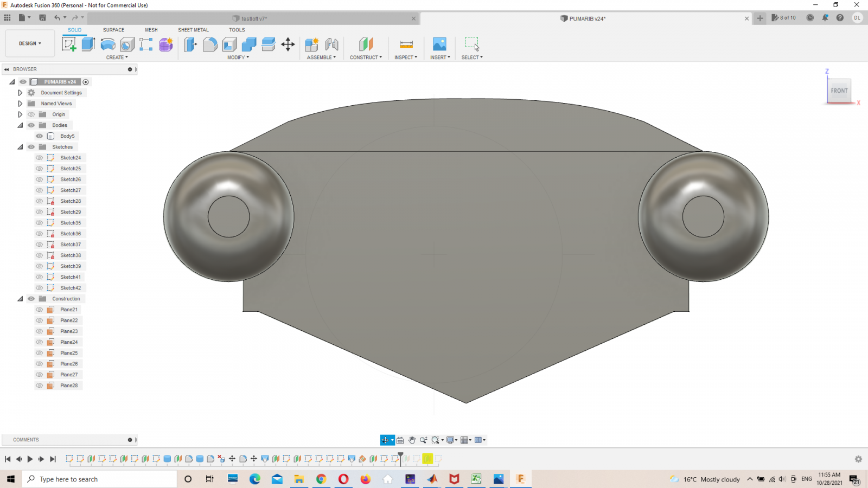Image resolution: width=868 pixels, height=488 pixels.
Task: Open the Notifications bell icon
Action: [x=825, y=18]
